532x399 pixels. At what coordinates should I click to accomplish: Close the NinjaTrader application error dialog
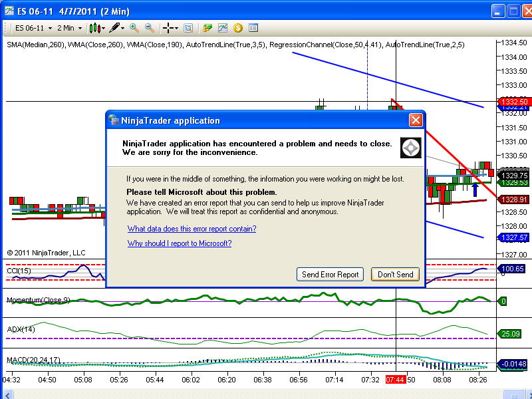416,120
